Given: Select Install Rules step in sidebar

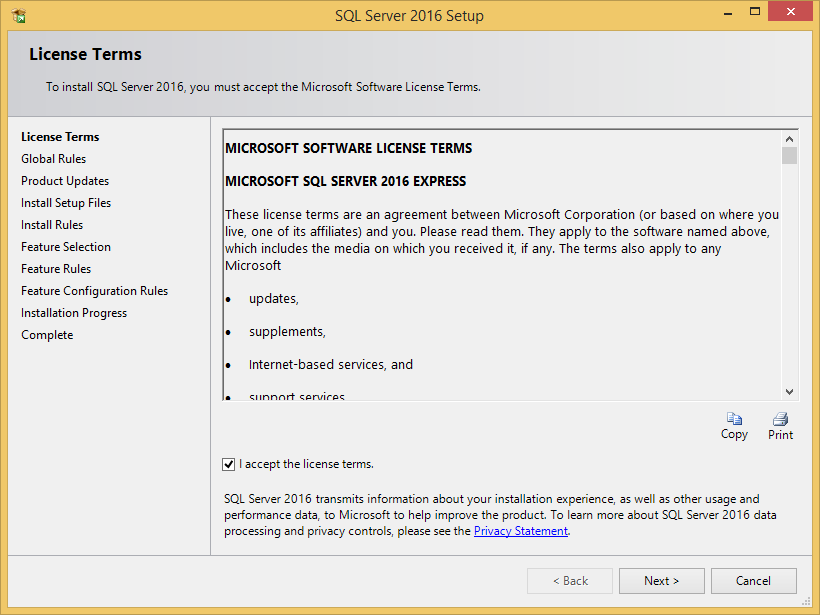Looking at the screenshot, I should (x=52, y=225).
